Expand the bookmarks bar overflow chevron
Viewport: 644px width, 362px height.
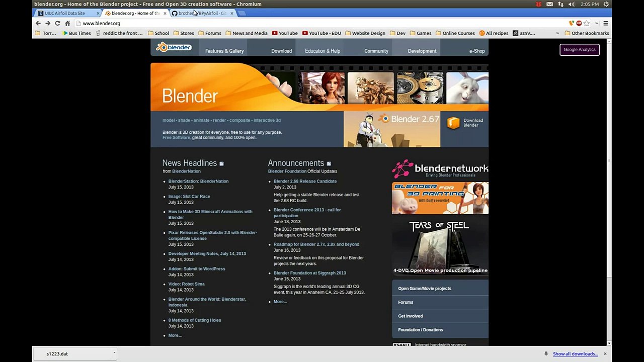[557, 33]
